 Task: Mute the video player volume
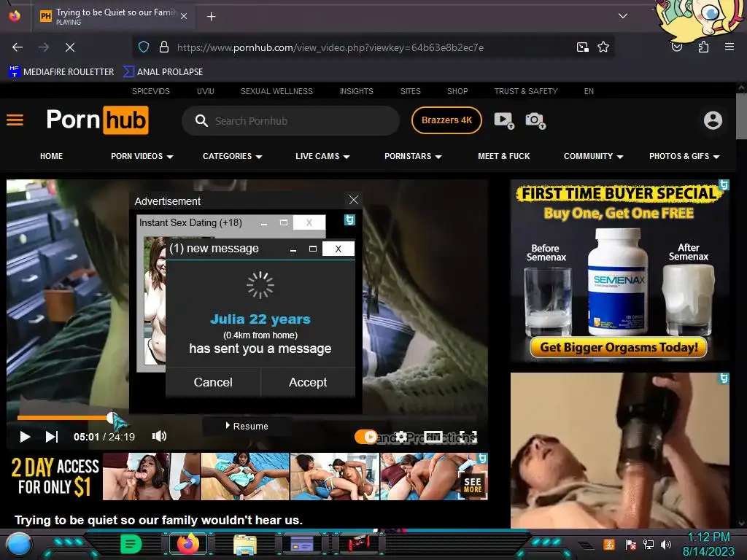159,436
